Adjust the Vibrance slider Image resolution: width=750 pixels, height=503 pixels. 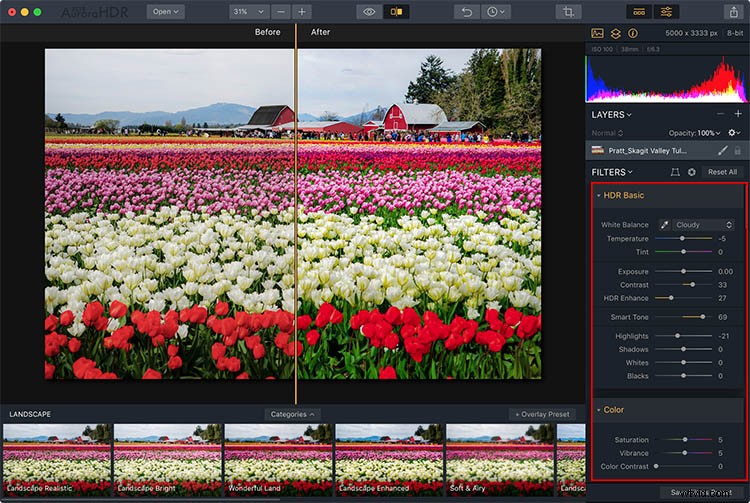683,453
